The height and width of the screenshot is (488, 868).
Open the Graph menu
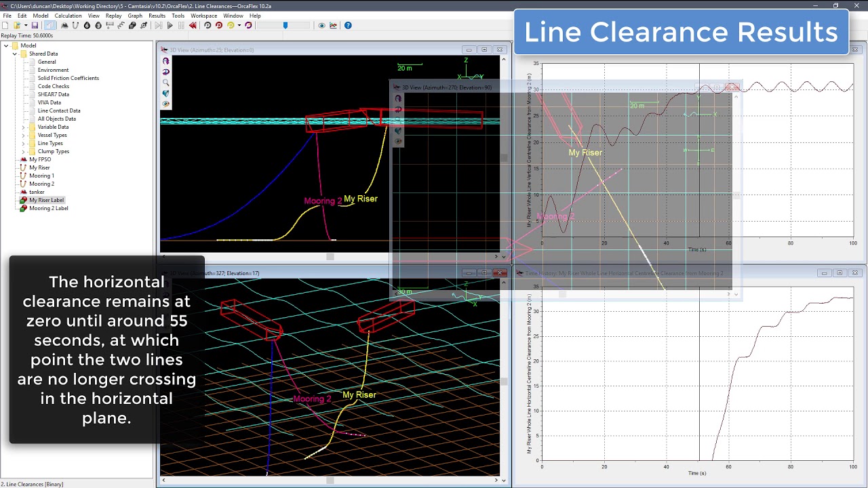pyautogui.click(x=135, y=16)
